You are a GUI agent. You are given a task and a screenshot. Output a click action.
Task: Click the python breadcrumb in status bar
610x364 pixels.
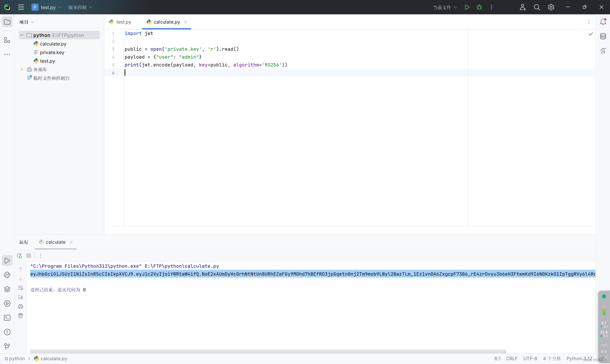(x=15, y=359)
